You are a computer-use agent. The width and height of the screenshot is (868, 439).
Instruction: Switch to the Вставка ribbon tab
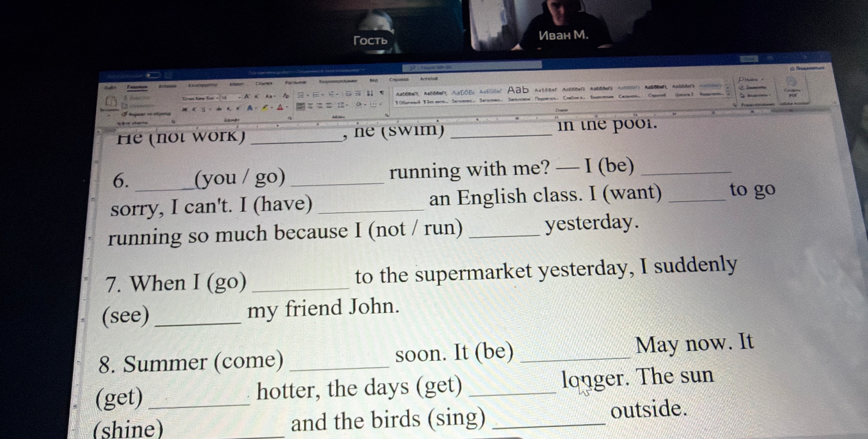(167, 86)
